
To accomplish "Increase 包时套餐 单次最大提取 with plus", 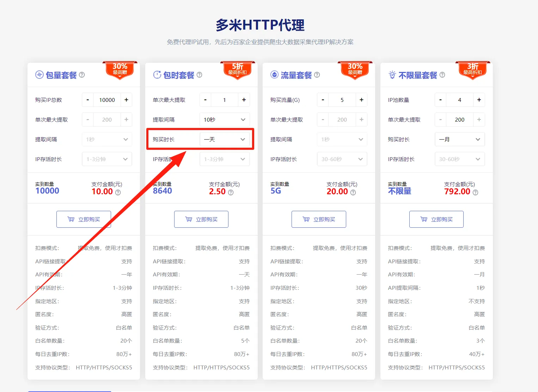I will pyautogui.click(x=244, y=100).
